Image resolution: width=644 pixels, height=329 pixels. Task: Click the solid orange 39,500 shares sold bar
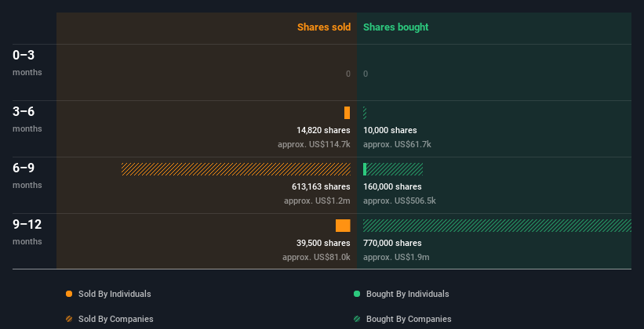[x=343, y=226]
